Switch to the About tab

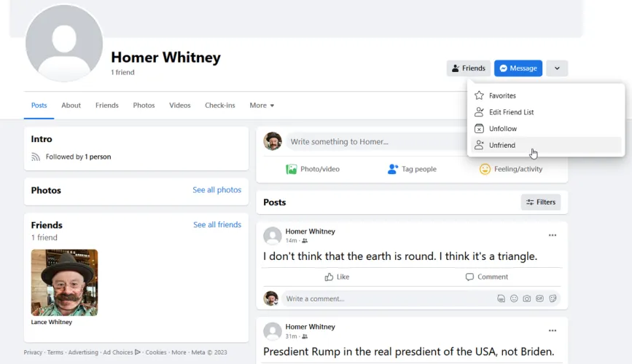pos(71,106)
